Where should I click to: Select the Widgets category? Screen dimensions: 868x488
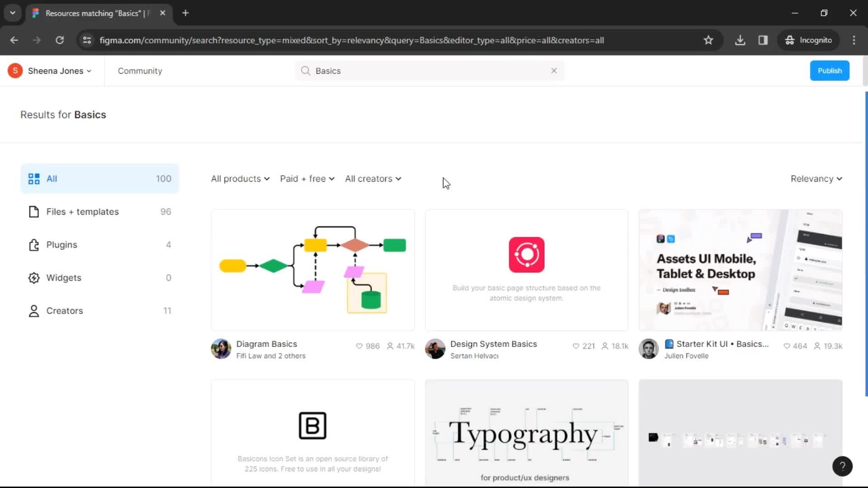(100, 278)
